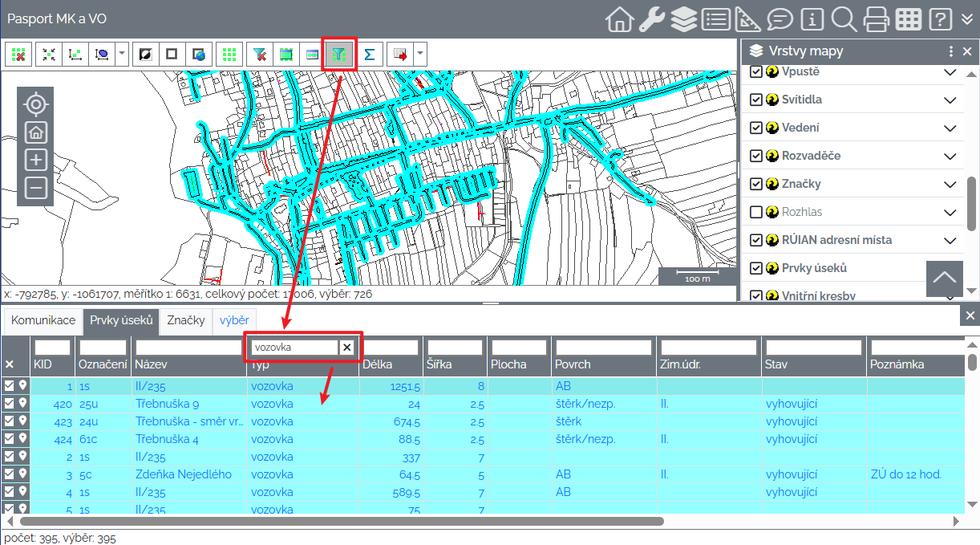This screenshot has width=980, height=545.
Task: Expand the Značky layer chevron
Action: tap(950, 185)
